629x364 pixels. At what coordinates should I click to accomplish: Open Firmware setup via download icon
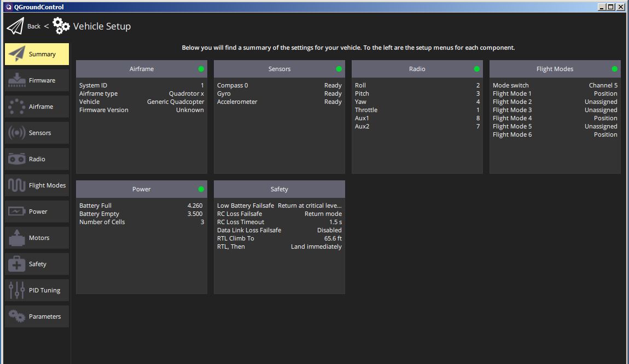tap(17, 80)
